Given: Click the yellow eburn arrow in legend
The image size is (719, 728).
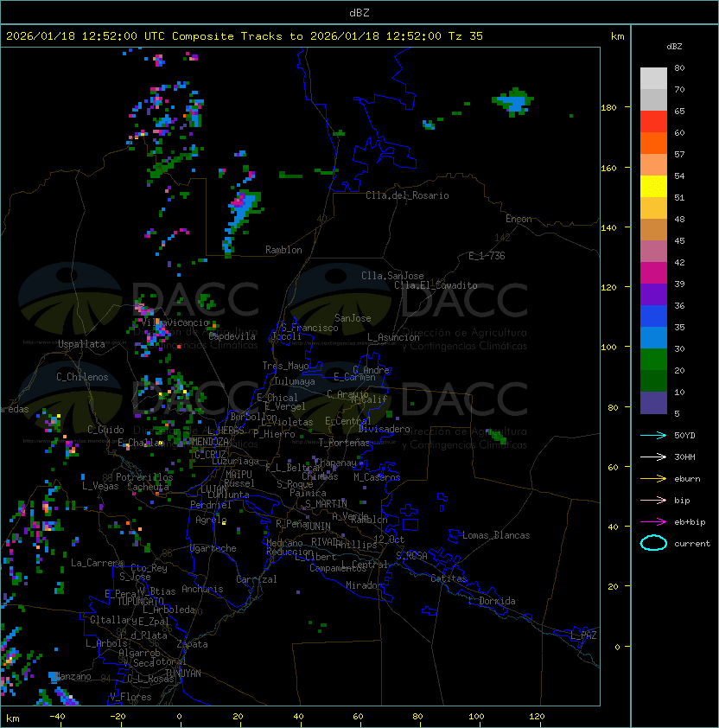Looking at the screenshot, I should [653, 479].
